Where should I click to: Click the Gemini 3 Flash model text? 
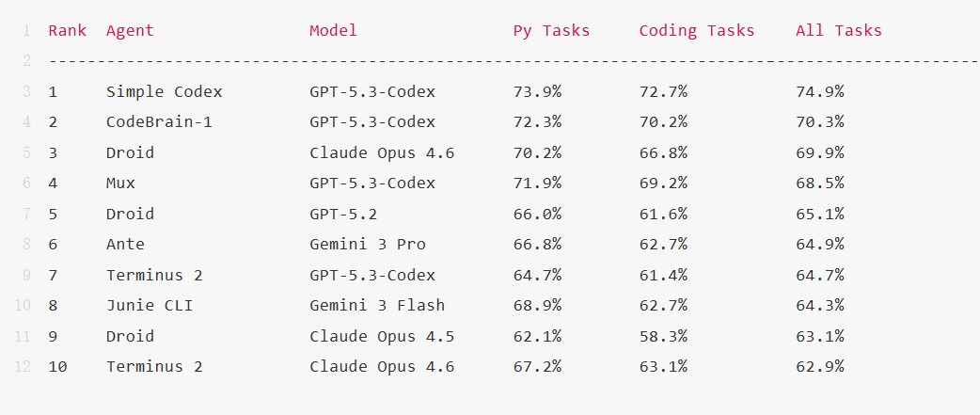377,305
